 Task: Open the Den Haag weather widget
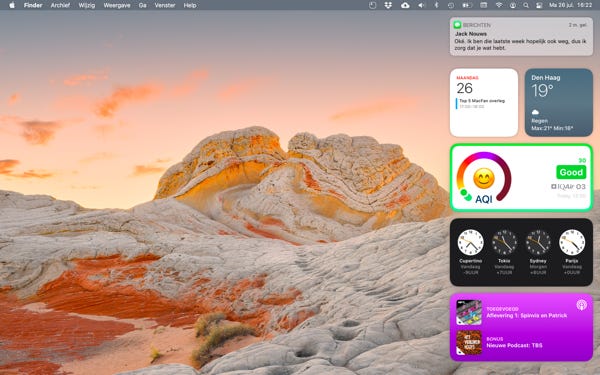(559, 103)
